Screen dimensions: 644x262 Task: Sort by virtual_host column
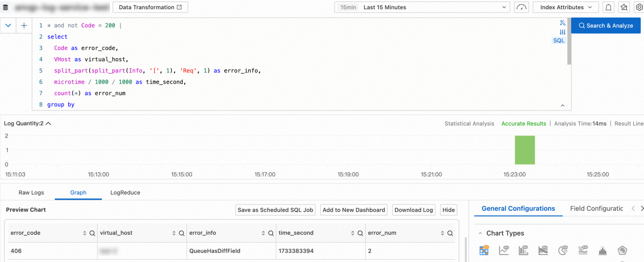(x=174, y=233)
